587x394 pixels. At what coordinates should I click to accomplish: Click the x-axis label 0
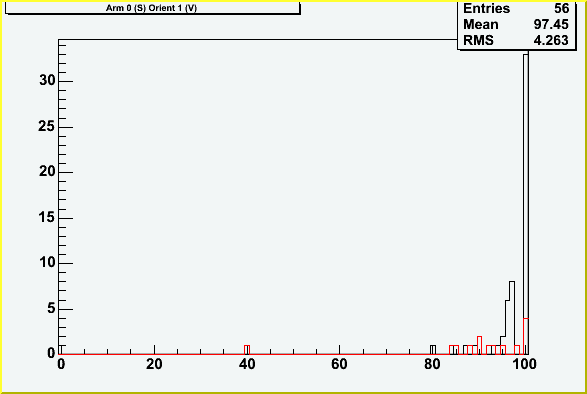pos(61,364)
